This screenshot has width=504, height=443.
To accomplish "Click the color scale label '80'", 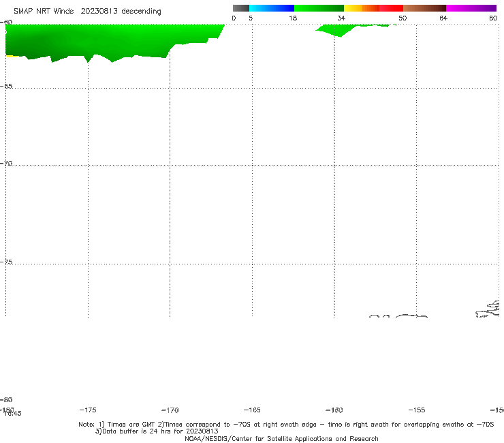I will pos(493,18).
